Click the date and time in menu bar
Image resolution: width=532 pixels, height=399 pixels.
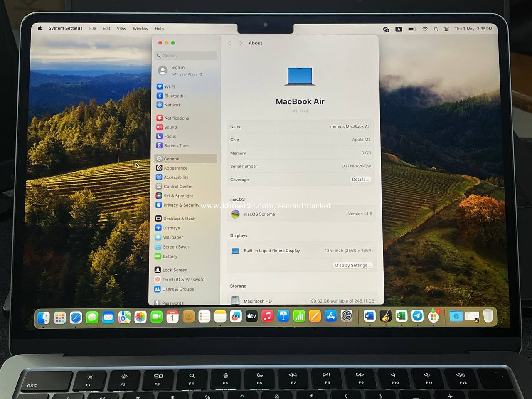tap(473, 29)
